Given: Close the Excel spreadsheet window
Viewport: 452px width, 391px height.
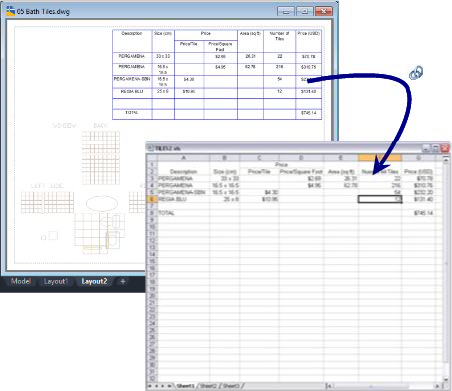Looking at the screenshot, I should pyautogui.click(x=445, y=148).
